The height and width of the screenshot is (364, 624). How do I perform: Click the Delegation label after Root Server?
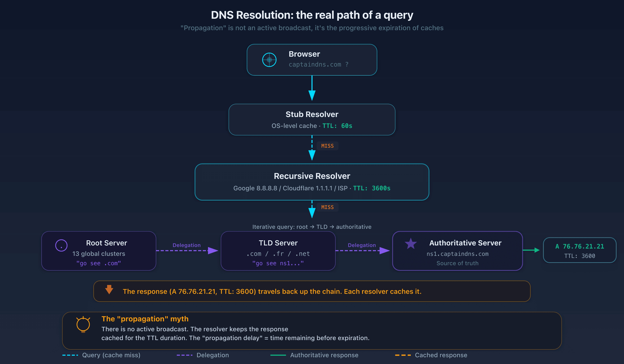pos(187,245)
